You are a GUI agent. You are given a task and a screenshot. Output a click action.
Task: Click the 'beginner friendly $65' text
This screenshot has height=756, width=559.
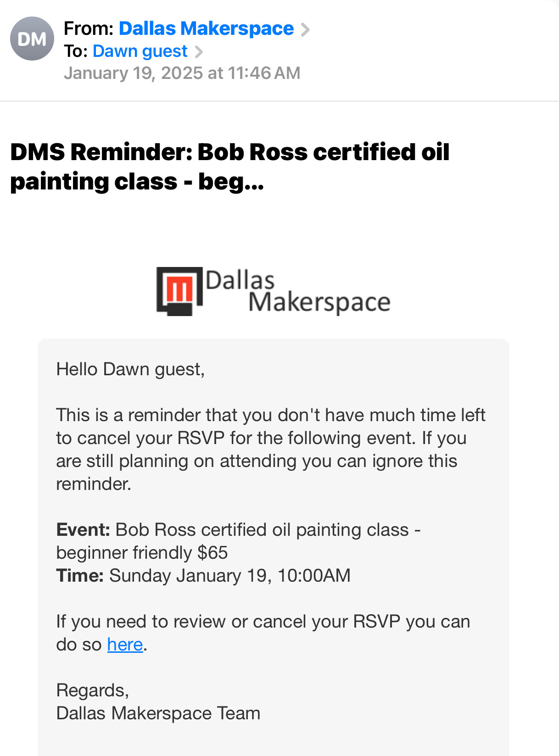[142, 553]
